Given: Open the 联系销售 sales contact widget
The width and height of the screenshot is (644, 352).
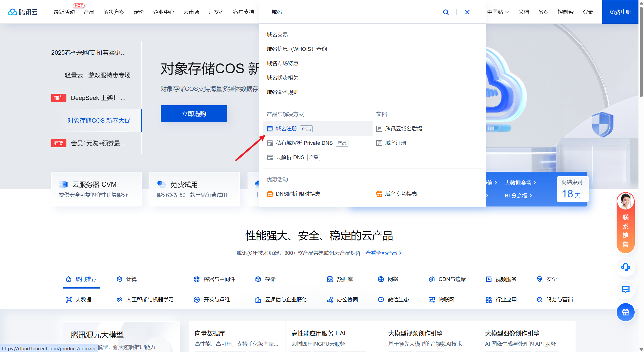Looking at the screenshot, I should pos(625,223).
